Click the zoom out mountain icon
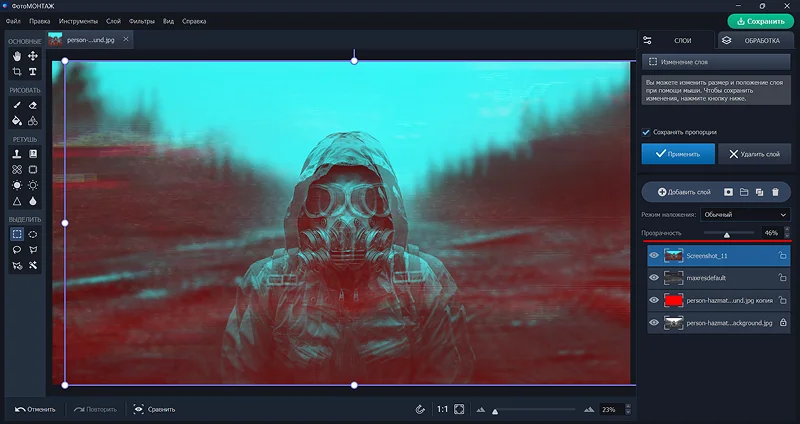 coord(481,409)
